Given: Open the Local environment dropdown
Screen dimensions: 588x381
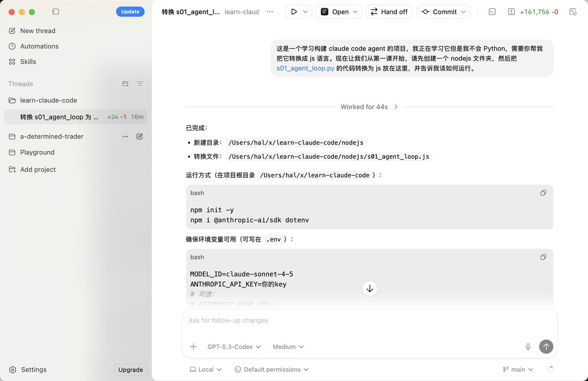Looking at the screenshot, I should point(206,370).
